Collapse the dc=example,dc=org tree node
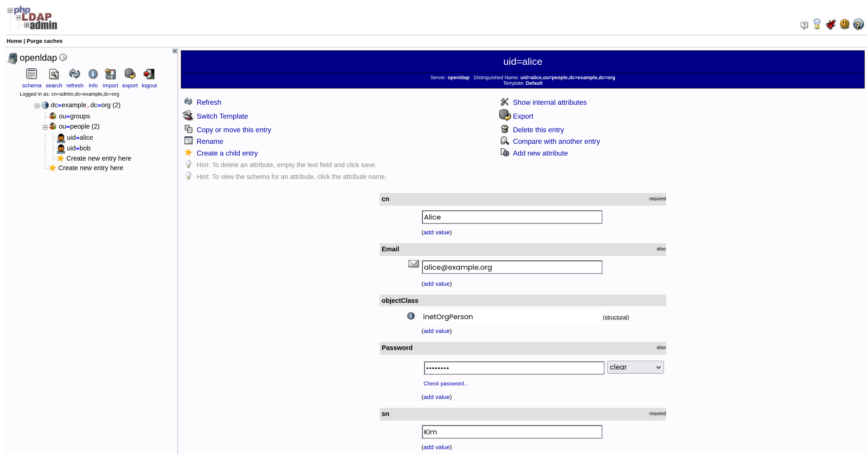Image resolution: width=868 pixels, height=454 pixels. click(x=37, y=106)
